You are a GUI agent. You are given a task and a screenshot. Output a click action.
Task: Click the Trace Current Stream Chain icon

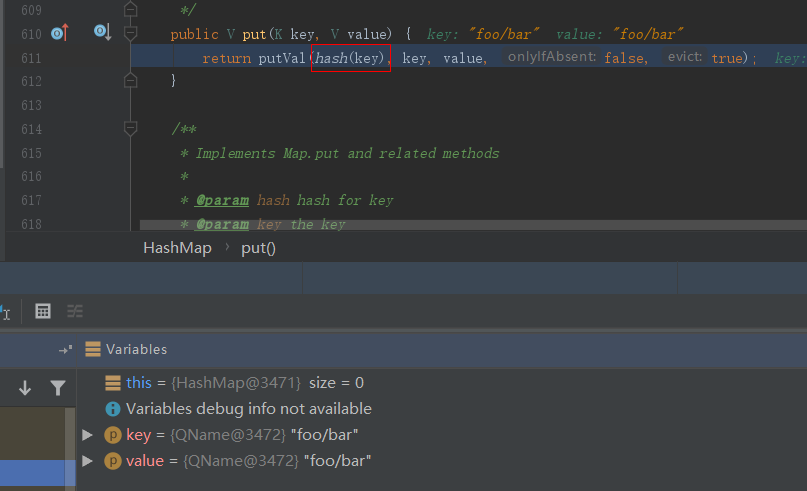point(75,311)
